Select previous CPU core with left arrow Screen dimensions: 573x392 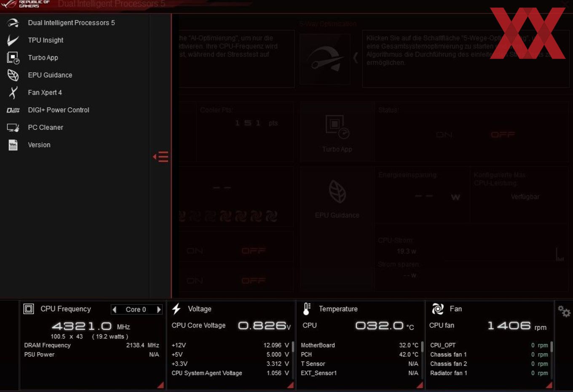114,309
